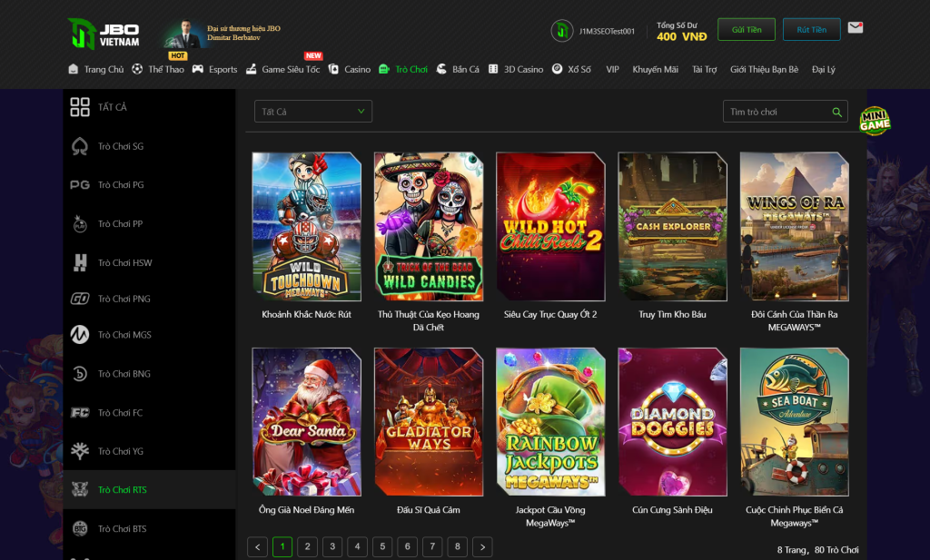Open Casino section
930x560 pixels.
tap(350, 69)
